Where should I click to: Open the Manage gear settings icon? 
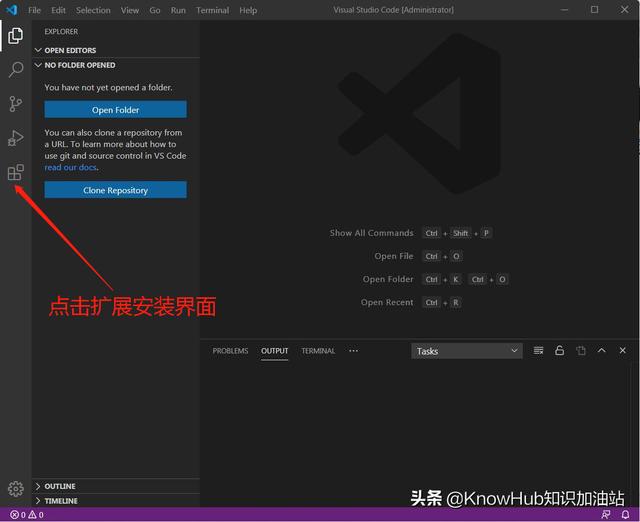coord(16,489)
